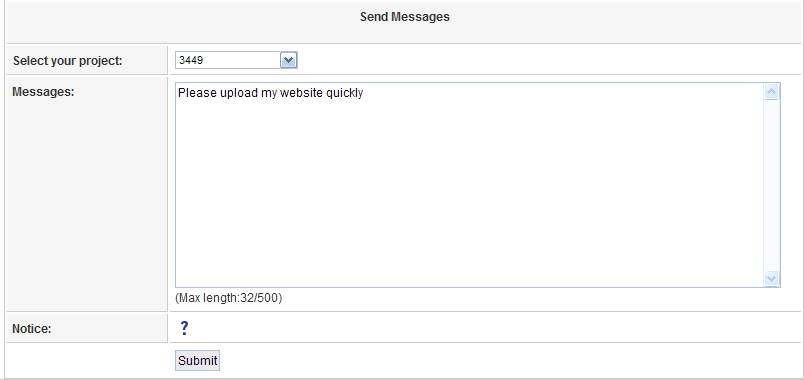Image resolution: width=804 pixels, height=380 pixels.
Task: Click the blue question mark Notice icon
Action: [x=185, y=328]
